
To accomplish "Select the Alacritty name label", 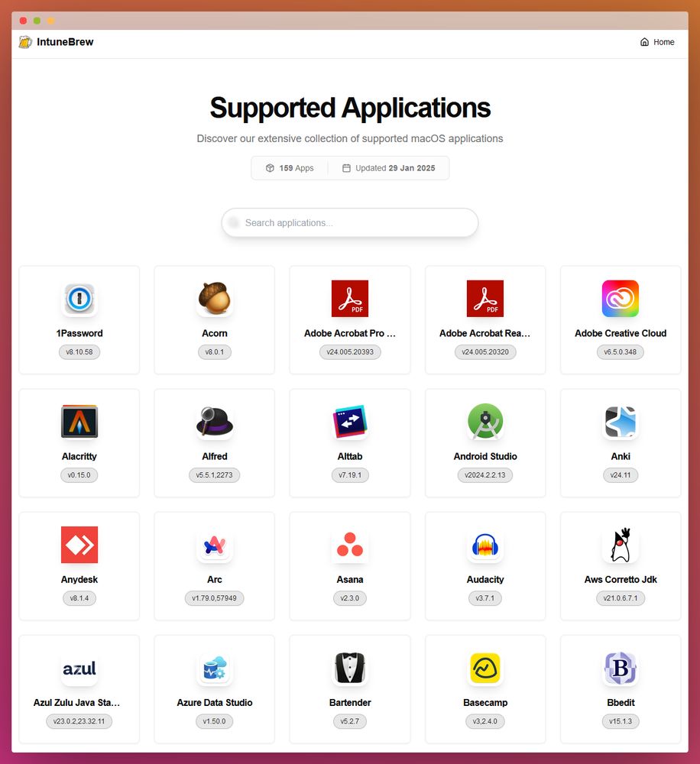I will point(79,457).
